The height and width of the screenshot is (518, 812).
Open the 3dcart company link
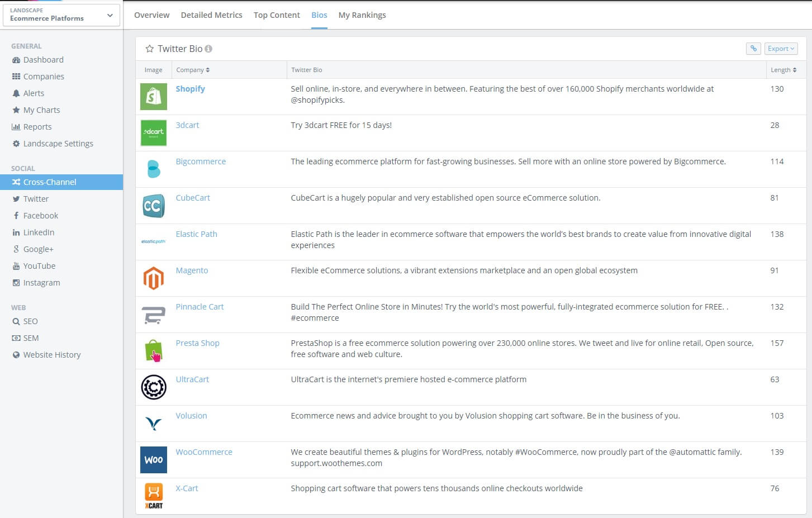coord(187,125)
